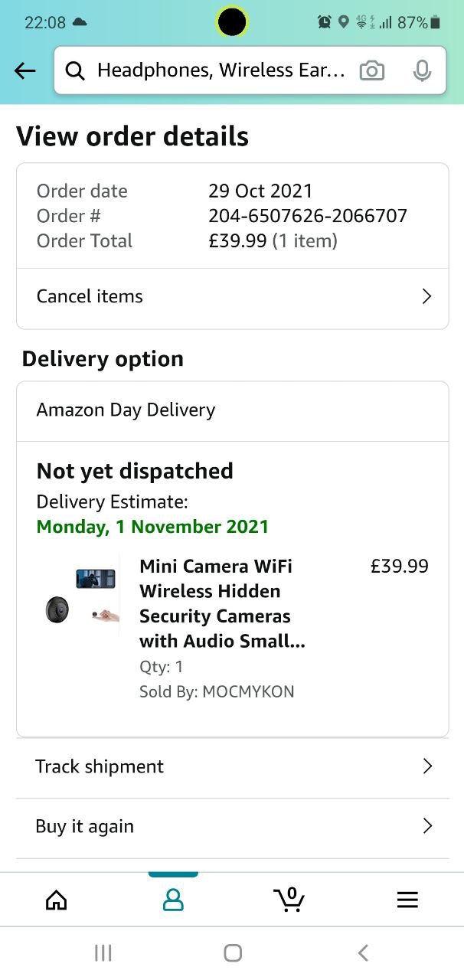The image size is (464, 980).
Task: Tap Android system back button
Action: tap(363, 952)
